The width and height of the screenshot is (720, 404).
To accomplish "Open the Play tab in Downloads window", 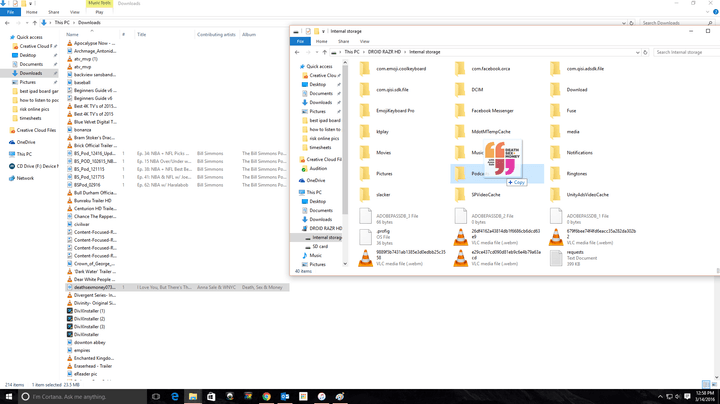I will tap(99, 12).
